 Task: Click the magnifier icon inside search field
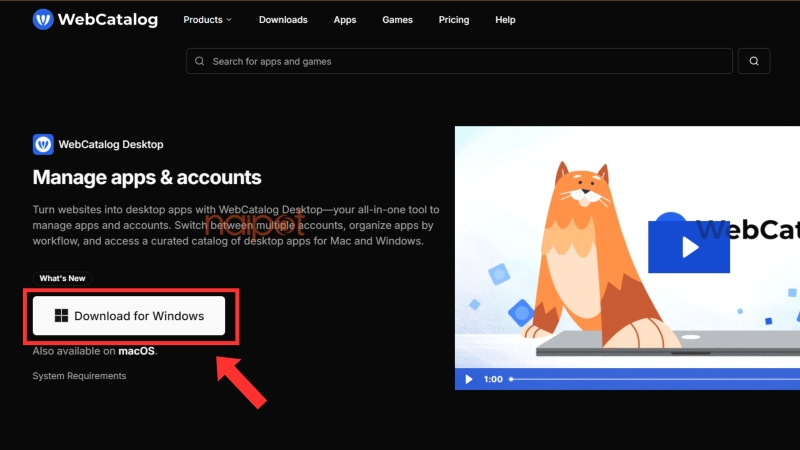click(200, 61)
